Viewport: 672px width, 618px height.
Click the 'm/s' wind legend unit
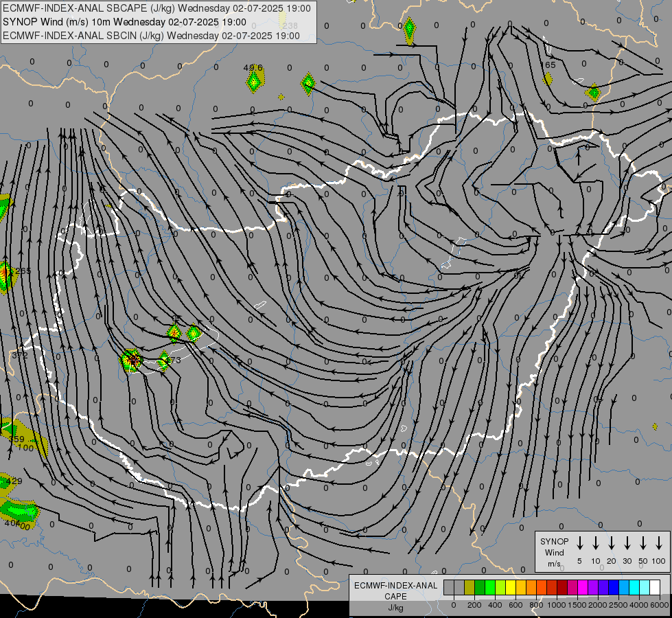(554, 564)
